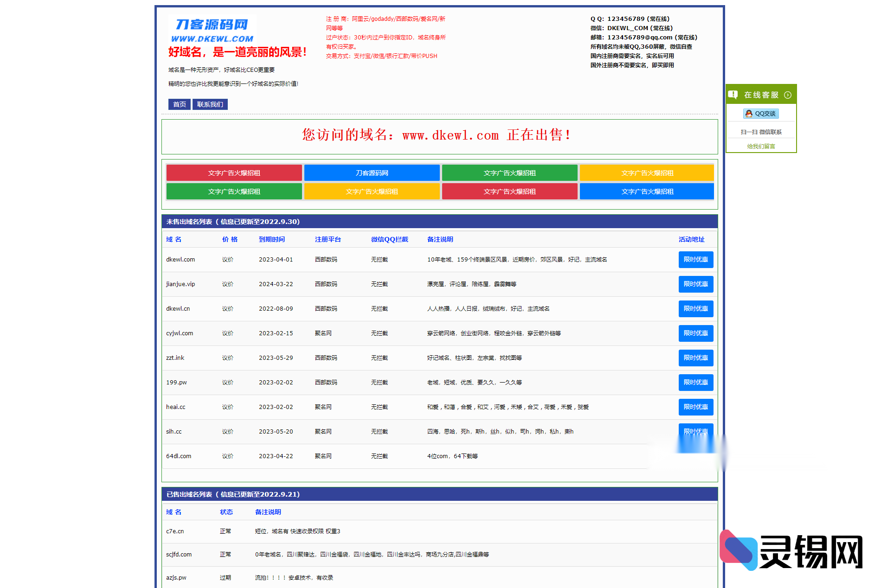This screenshot has height=588, width=881.
Task: Open 给我们留言 message link
Action: (x=761, y=146)
